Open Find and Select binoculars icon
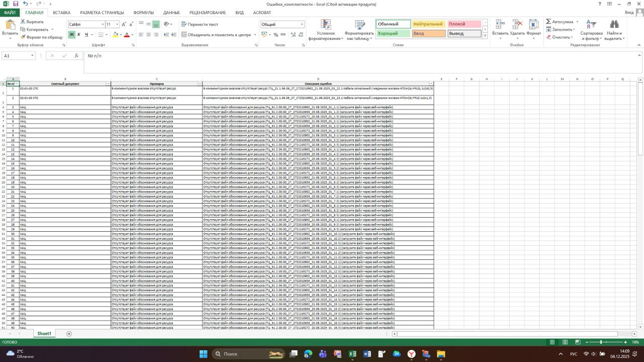Image resolution: width=644 pixels, height=362 pixels. 614,25
